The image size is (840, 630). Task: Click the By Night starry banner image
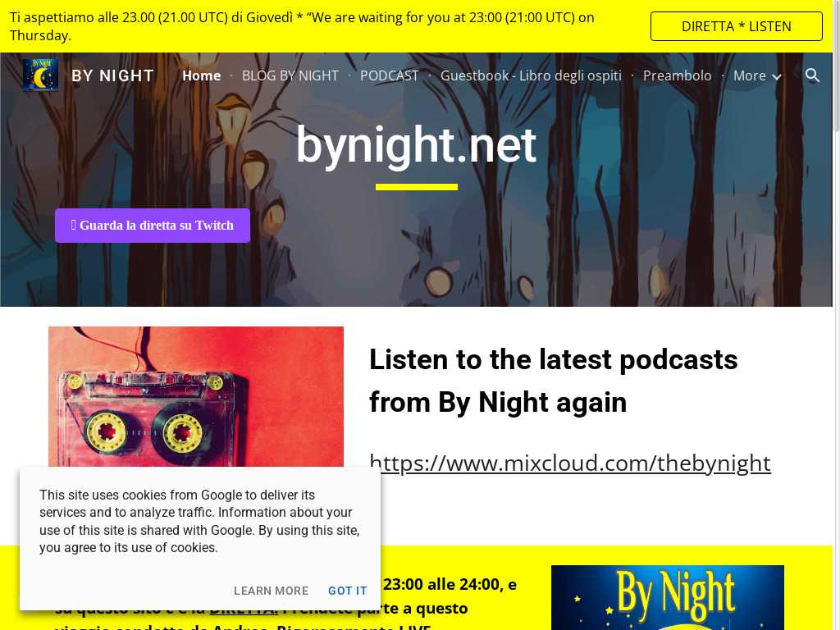coord(668,597)
